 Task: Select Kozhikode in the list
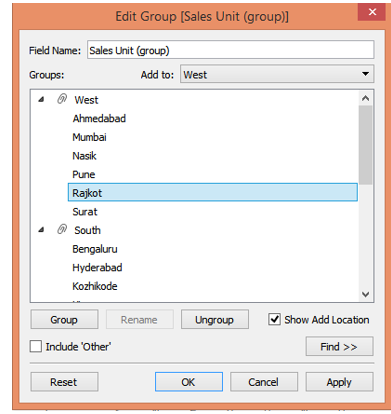(x=95, y=286)
